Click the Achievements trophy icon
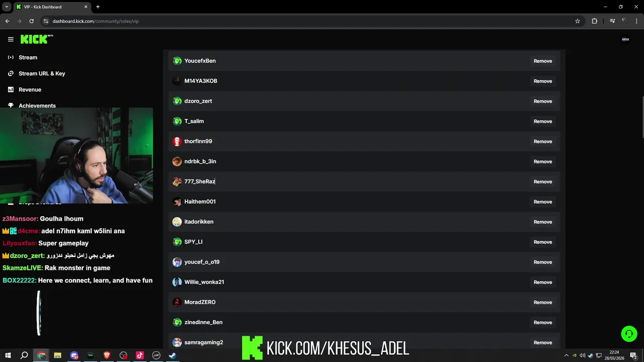Viewport: 644px width, 362px height. pyautogui.click(x=11, y=106)
